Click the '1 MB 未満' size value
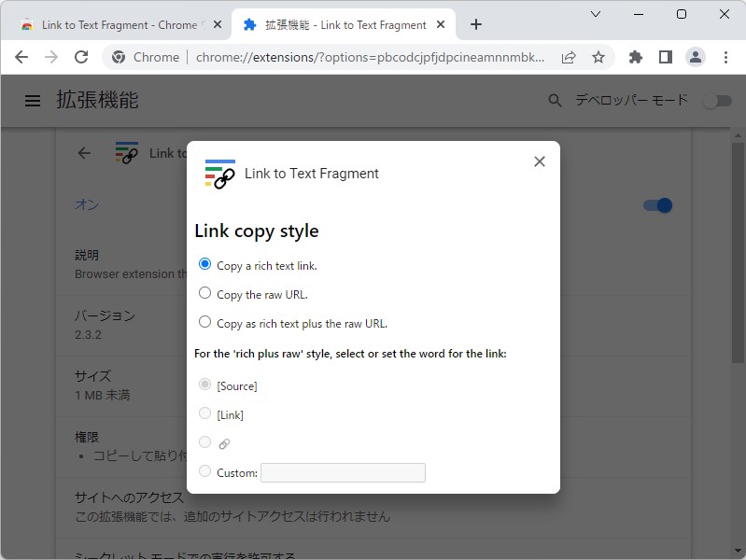 pyautogui.click(x=103, y=396)
